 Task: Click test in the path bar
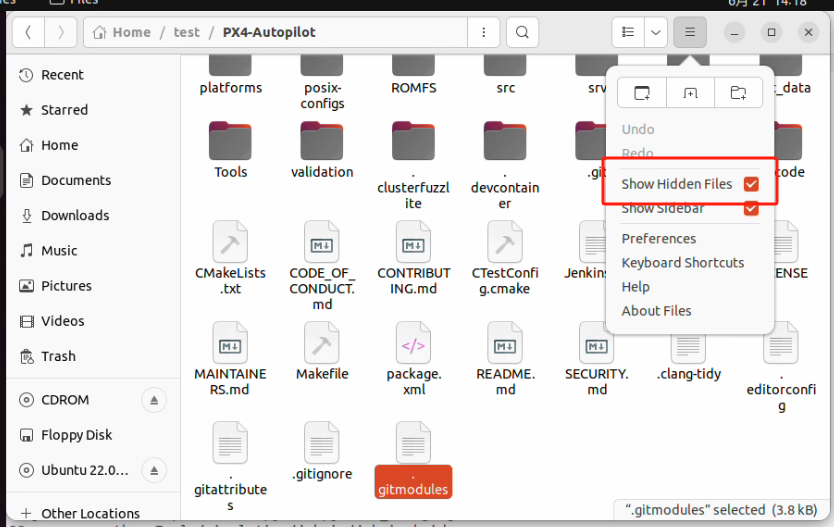click(x=186, y=32)
